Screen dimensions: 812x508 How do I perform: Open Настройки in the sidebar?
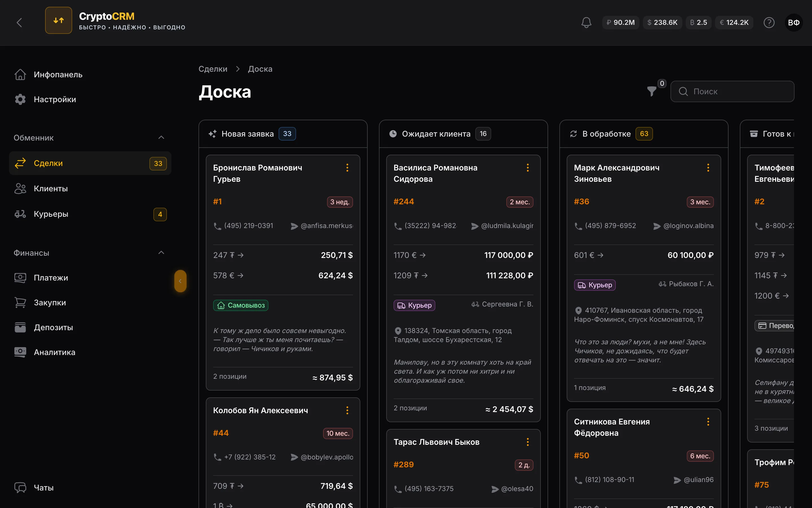pos(90,99)
